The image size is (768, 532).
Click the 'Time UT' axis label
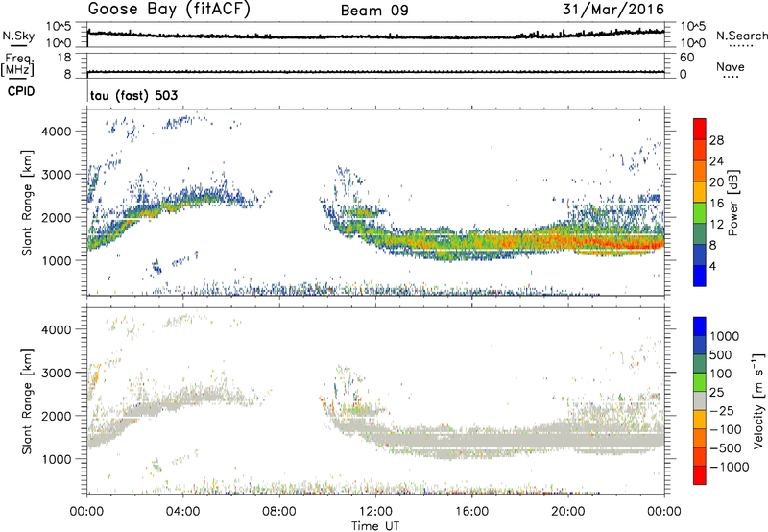(375, 526)
